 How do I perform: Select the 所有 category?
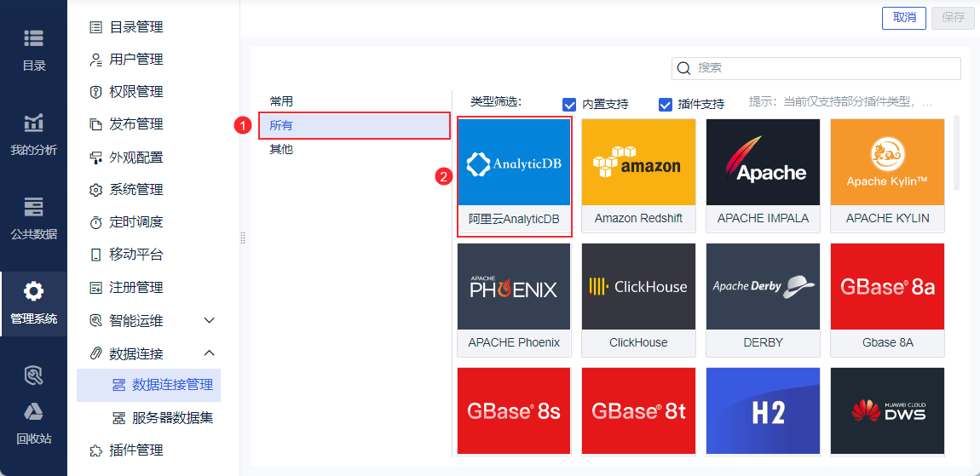click(x=355, y=125)
